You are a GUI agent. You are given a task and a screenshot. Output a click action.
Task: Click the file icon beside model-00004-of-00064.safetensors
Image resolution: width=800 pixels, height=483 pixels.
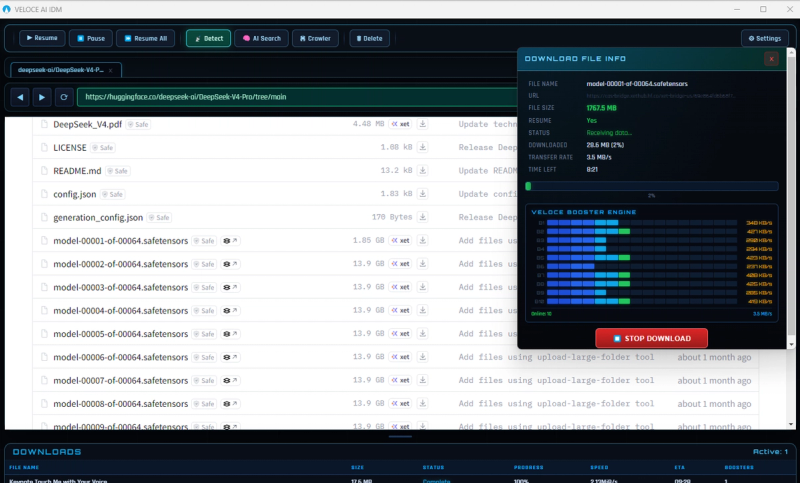point(44,311)
